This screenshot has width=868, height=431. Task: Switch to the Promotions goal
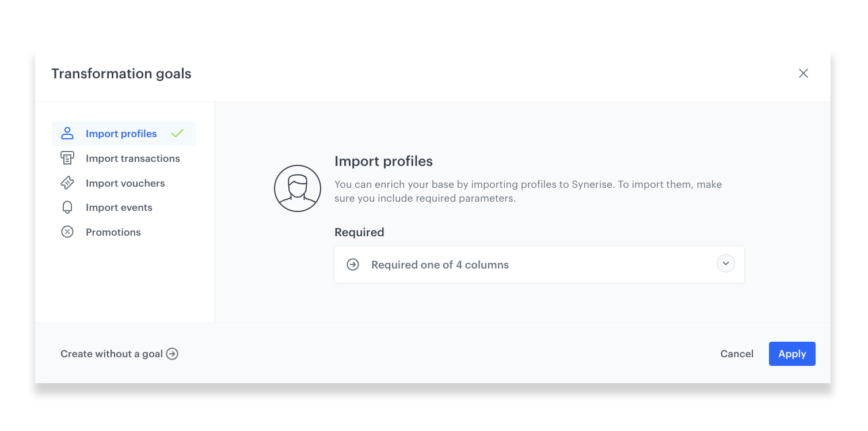click(x=113, y=232)
